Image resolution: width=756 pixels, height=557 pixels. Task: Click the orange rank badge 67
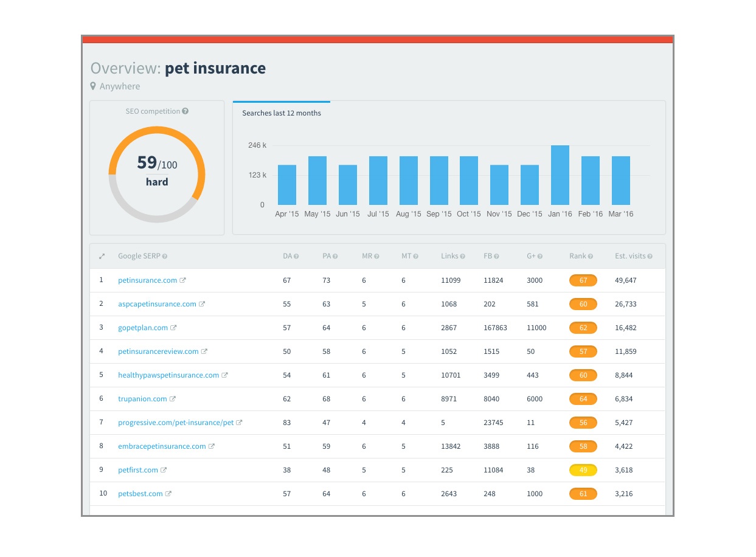tap(583, 280)
